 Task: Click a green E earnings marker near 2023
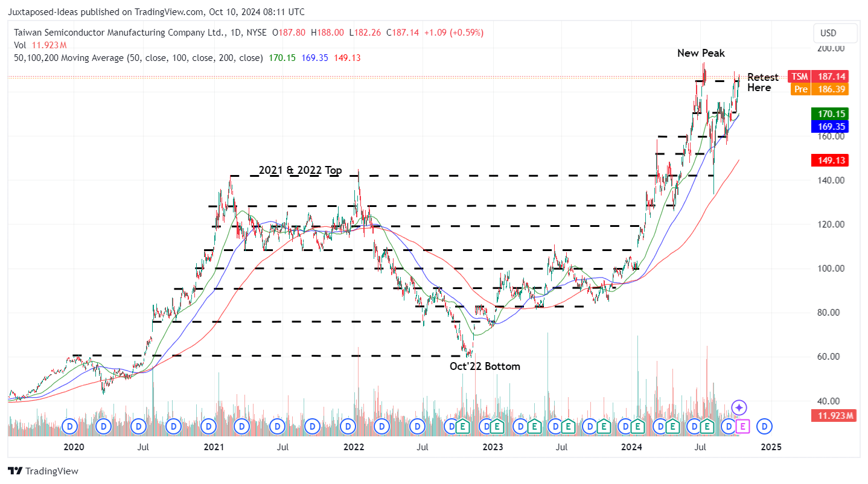[498, 426]
